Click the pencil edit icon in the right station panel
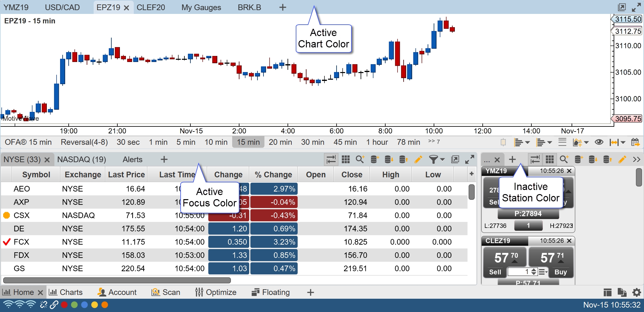Viewport: 644px width, 312px height. 622,159
